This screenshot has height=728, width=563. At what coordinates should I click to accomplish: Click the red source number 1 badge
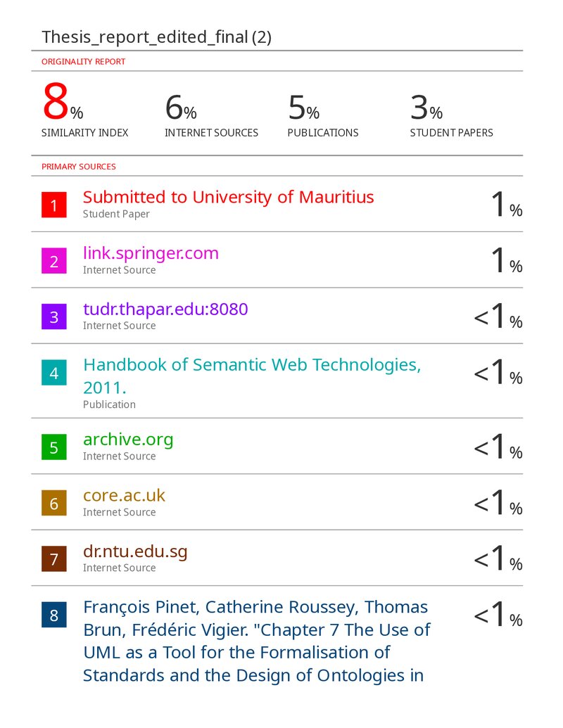coord(54,205)
